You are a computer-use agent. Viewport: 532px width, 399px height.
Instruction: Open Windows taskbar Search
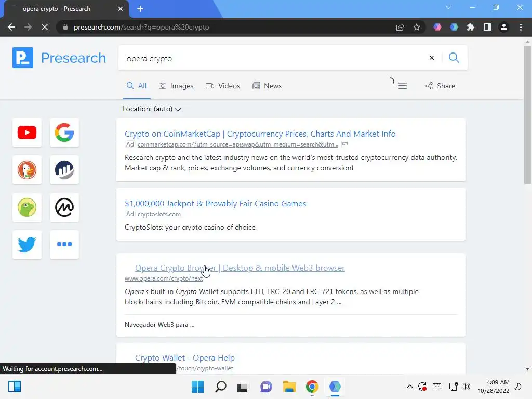tap(220, 387)
